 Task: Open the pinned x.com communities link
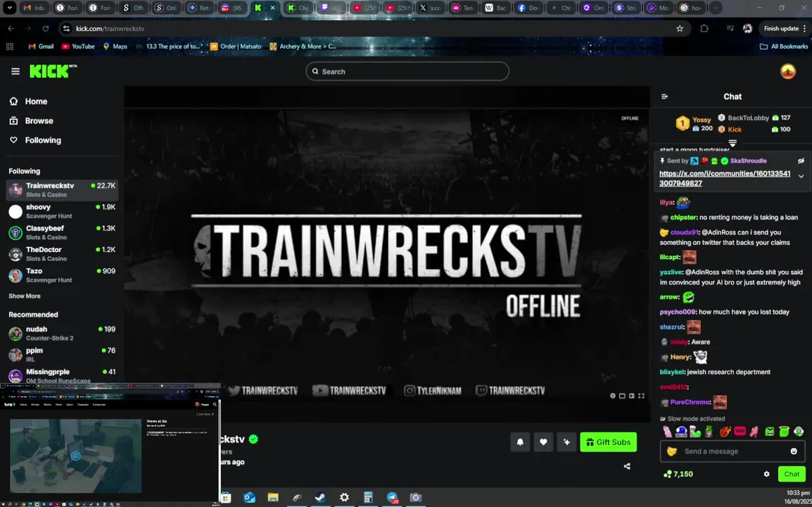725,178
